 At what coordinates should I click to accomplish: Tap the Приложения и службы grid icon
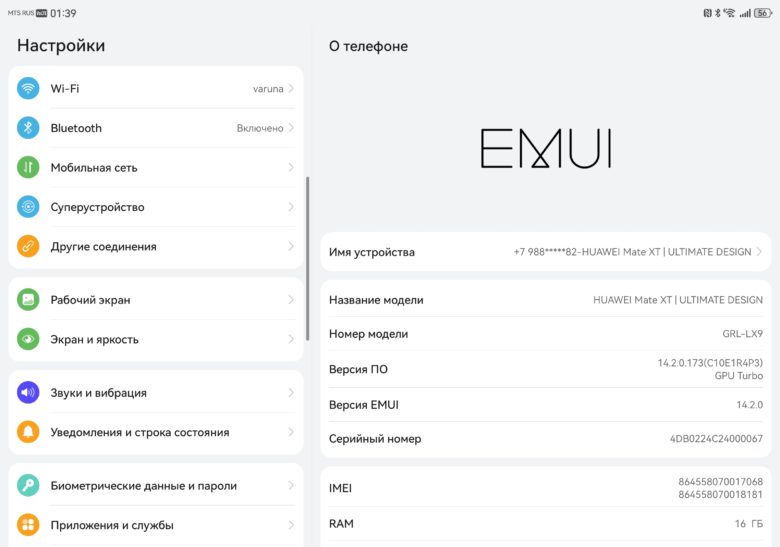tap(28, 525)
